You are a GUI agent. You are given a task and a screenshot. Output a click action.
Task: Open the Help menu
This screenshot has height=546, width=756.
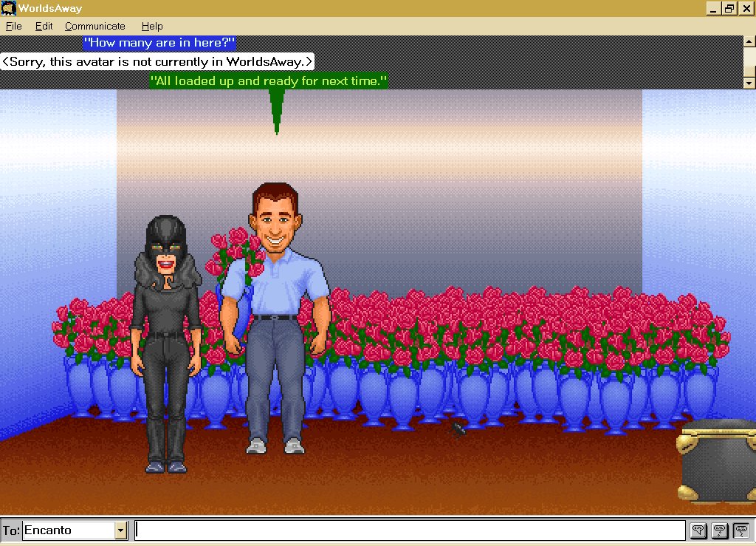point(152,26)
